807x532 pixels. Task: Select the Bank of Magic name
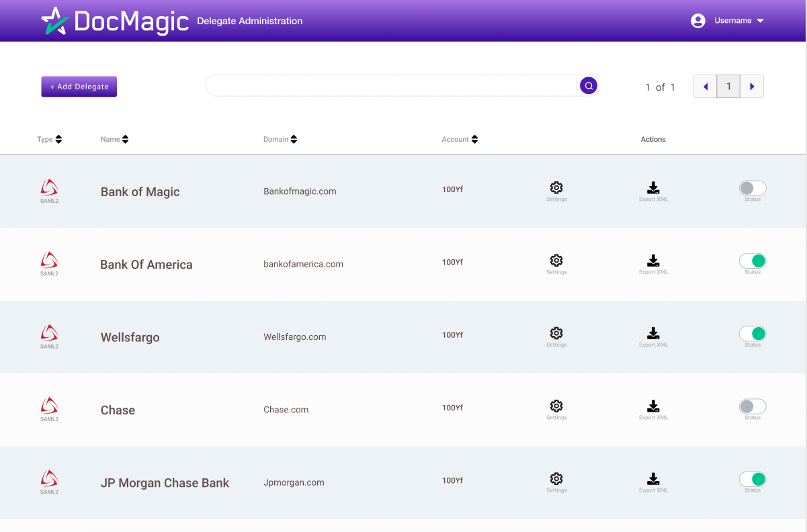pos(140,191)
